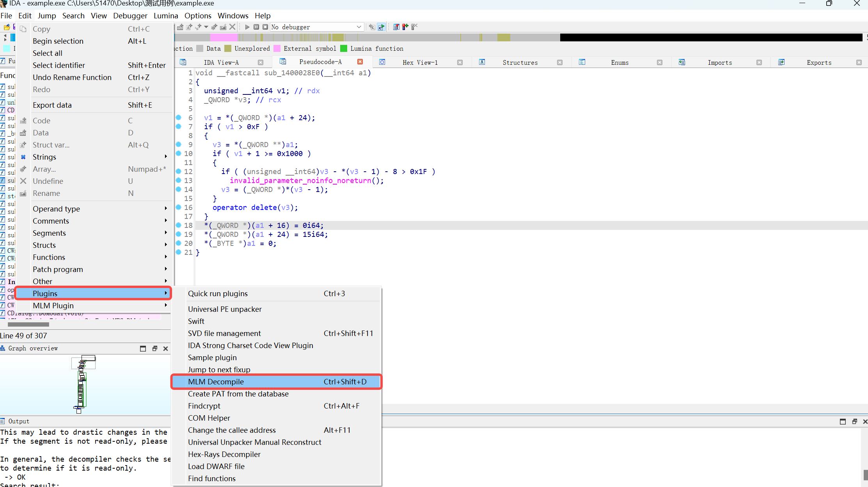Click the pause process icon
This screenshot has width=868, height=487.
256,27
